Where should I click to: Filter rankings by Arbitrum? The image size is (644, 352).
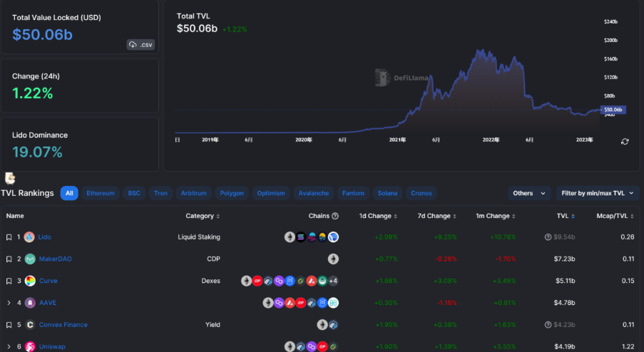tap(194, 193)
